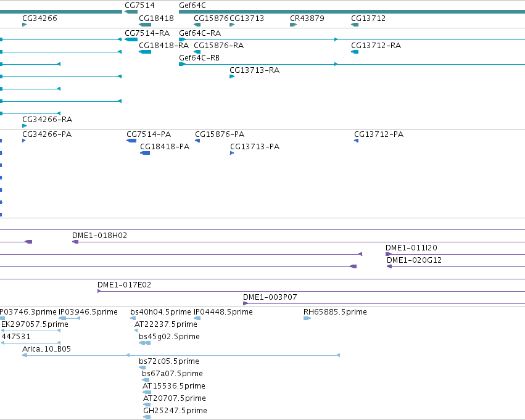The image size is (525, 420).
Task: Select the DME1-017E02 clone label
Action: coord(124,285)
